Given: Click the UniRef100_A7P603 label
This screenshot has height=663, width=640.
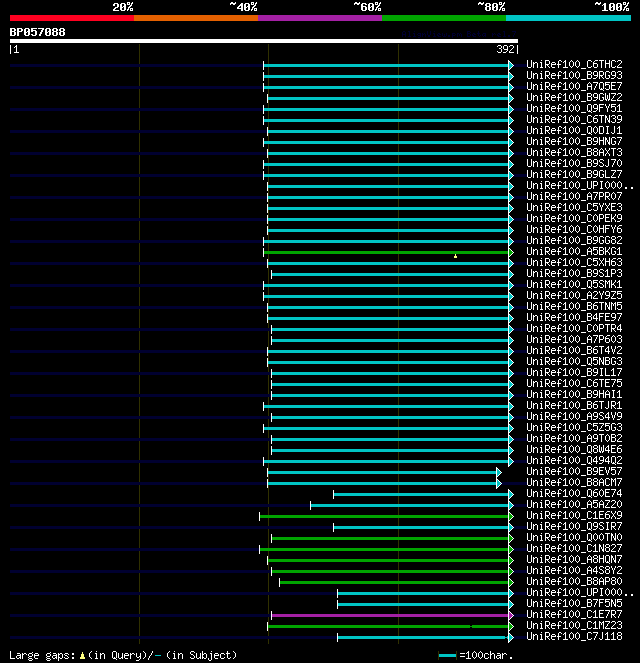Looking at the screenshot, I should 574,339.
